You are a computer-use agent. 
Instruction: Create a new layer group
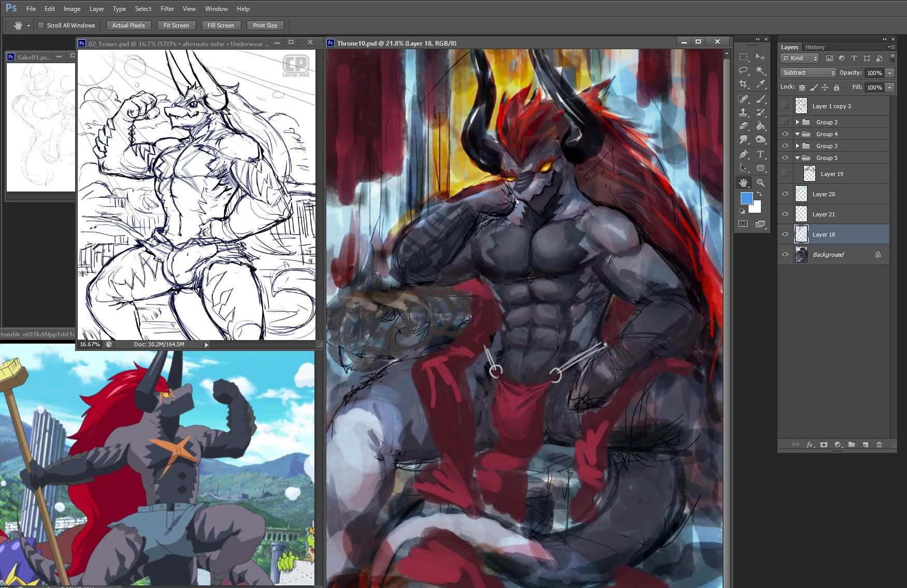click(x=851, y=445)
